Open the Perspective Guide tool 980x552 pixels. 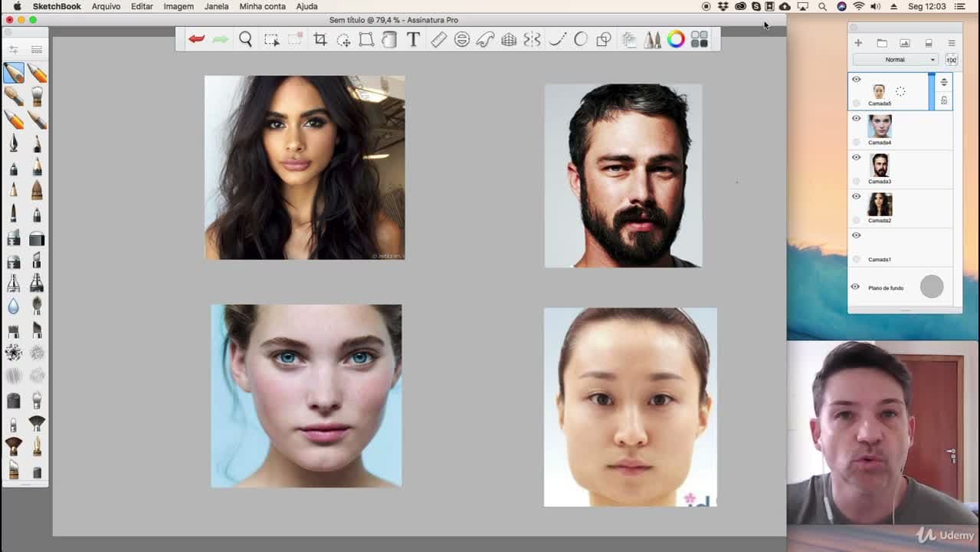coord(509,39)
